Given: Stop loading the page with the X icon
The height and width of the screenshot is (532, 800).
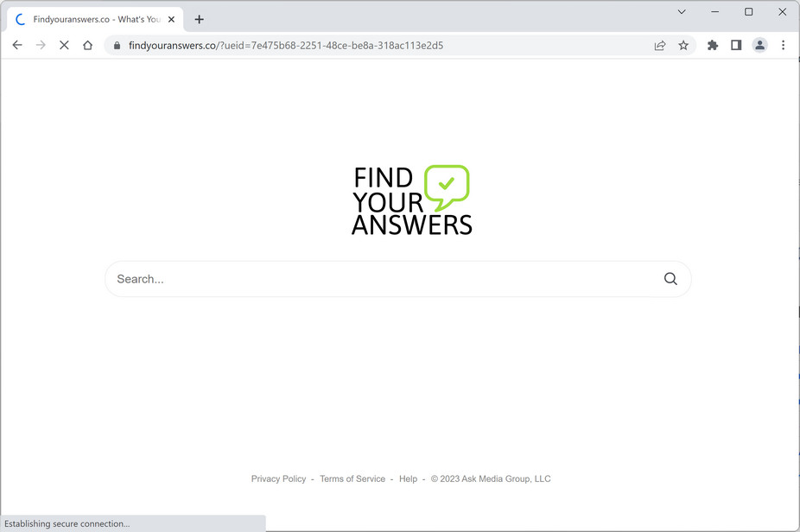Looking at the screenshot, I should tap(64, 45).
